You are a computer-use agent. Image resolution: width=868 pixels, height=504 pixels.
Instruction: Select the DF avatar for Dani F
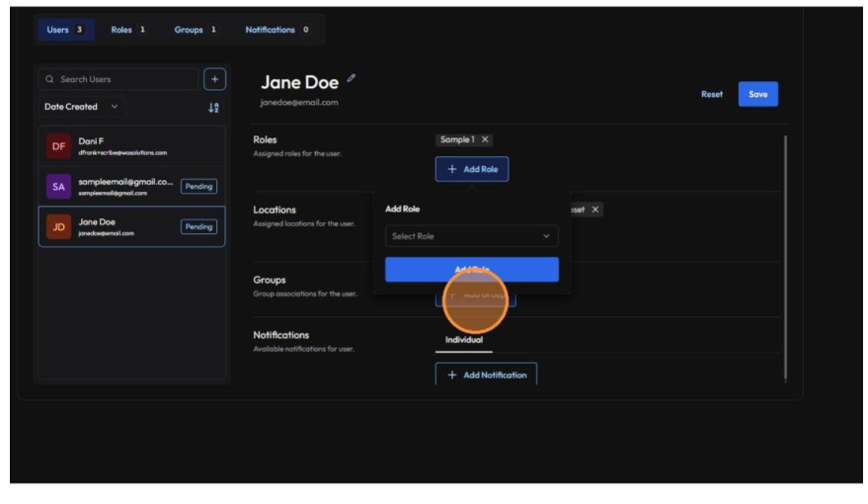pos(58,146)
